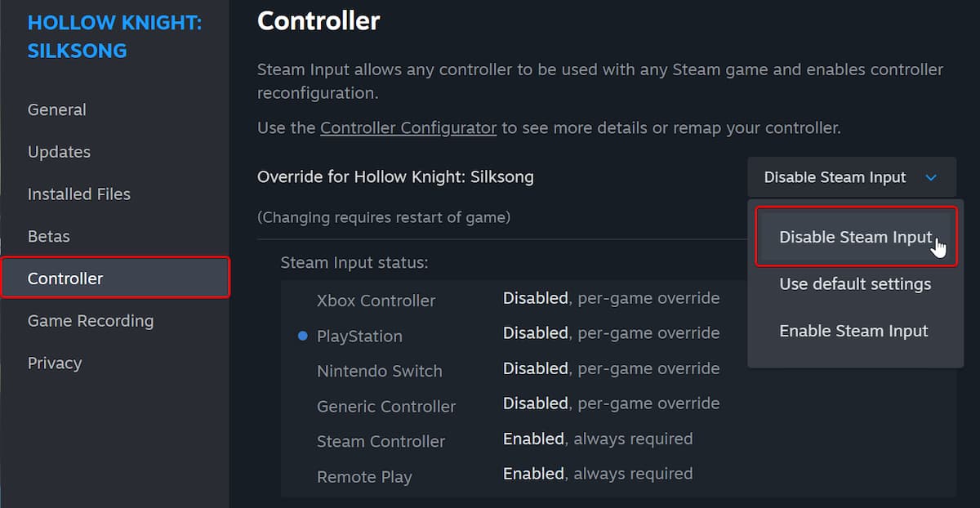980x508 pixels.
Task: Click the Controller Configurator link
Action: (x=408, y=128)
